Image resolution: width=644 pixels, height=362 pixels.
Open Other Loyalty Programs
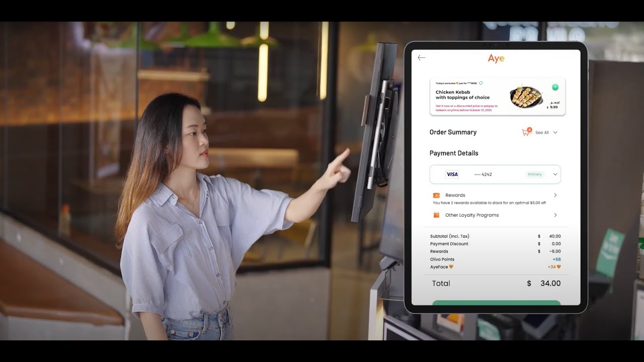(495, 215)
